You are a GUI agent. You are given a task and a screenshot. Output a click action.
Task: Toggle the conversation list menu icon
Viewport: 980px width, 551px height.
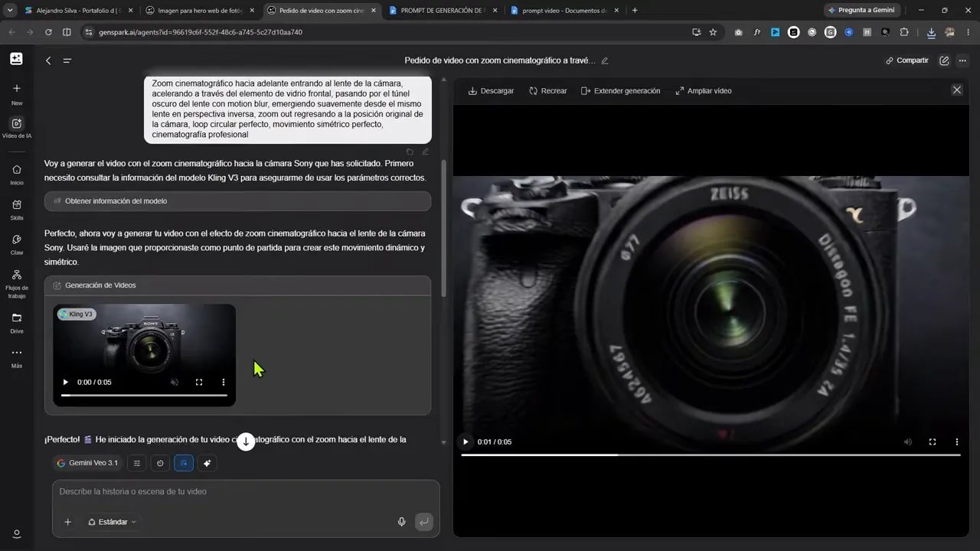click(x=67, y=60)
